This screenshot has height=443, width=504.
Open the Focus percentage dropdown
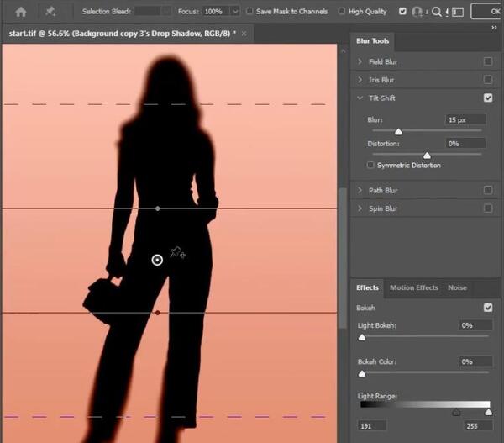coord(235,12)
